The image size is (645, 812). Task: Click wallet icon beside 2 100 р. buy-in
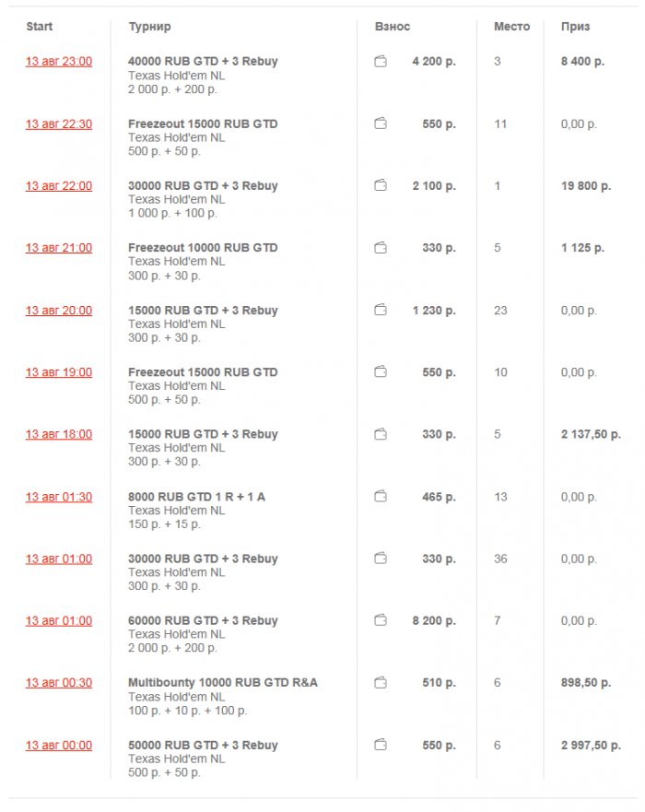pyautogui.click(x=381, y=186)
